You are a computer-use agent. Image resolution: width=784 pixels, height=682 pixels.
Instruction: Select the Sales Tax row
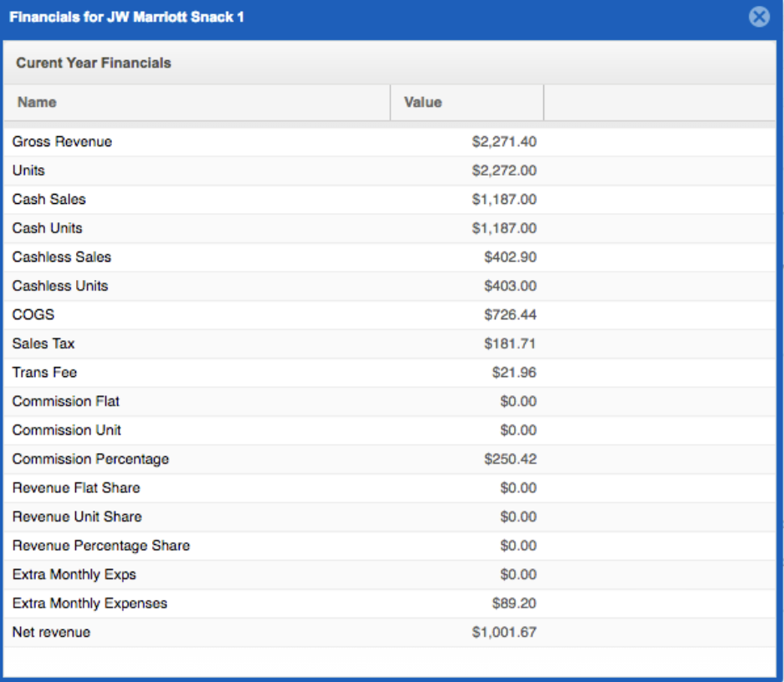[x=389, y=344]
